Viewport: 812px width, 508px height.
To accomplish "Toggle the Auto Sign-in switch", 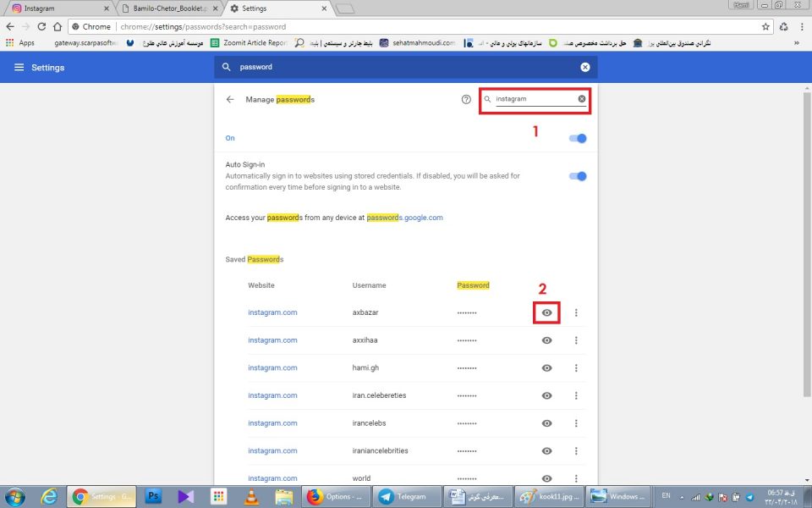I will point(579,176).
